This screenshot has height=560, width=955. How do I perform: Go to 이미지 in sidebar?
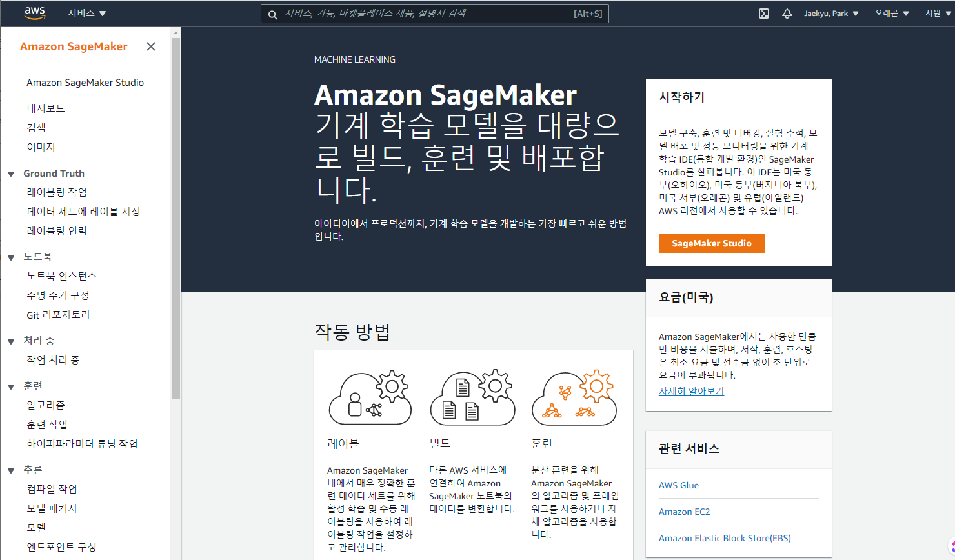41,147
